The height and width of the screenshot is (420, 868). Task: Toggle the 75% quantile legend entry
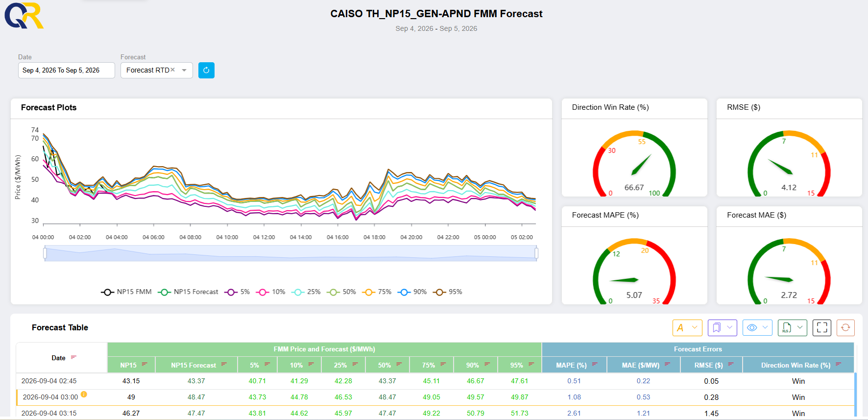[x=377, y=292]
